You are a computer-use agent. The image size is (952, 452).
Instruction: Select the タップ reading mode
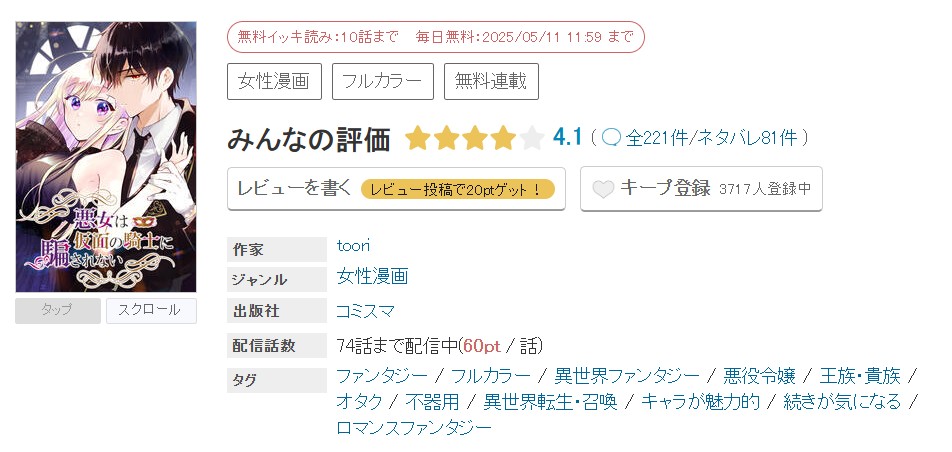point(57,310)
